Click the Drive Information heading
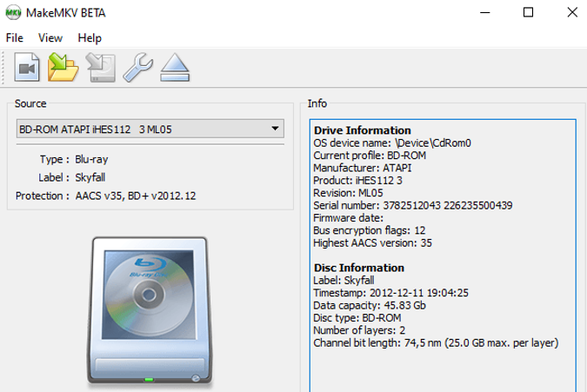Viewport: 587px width, 392px height. [x=363, y=130]
